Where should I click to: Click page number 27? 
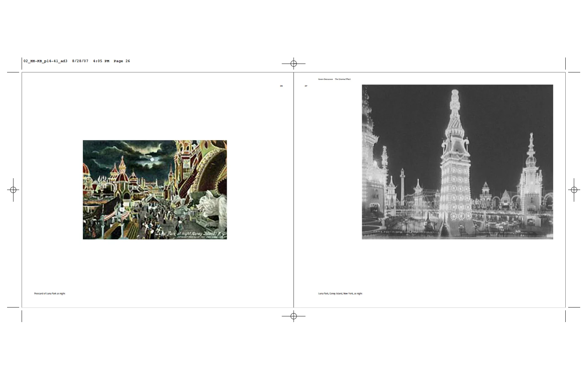click(x=306, y=86)
